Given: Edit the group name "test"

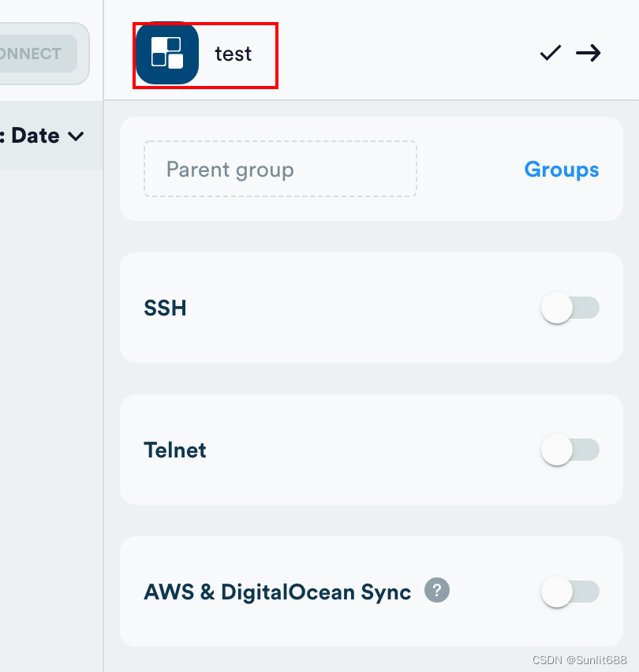Looking at the screenshot, I should pos(233,54).
